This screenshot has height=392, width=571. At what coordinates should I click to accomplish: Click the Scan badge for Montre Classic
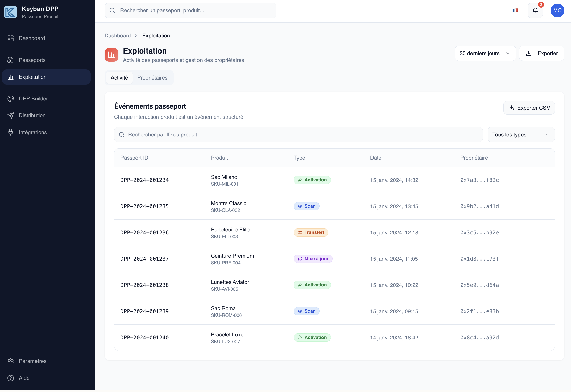pyautogui.click(x=307, y=206)
